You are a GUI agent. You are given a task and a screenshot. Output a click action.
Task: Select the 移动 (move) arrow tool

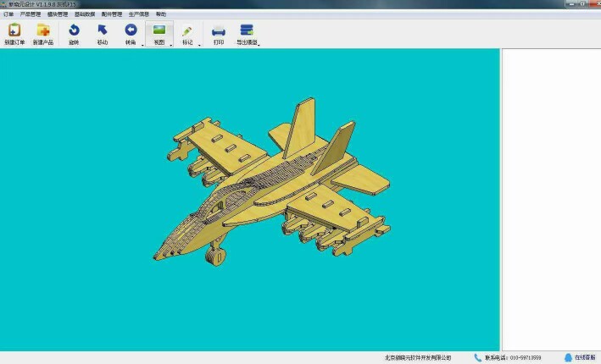click(x=103, y=30)
